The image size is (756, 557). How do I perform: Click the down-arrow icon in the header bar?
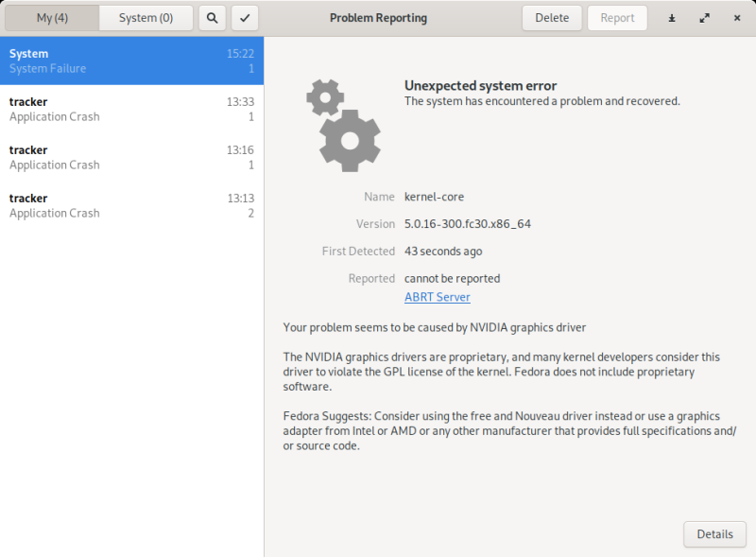(672, 18)
